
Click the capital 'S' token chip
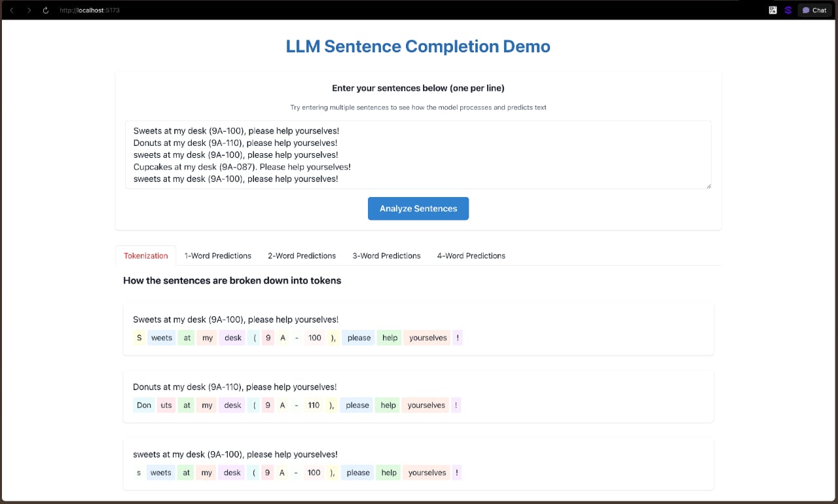(x=139, y=338)
